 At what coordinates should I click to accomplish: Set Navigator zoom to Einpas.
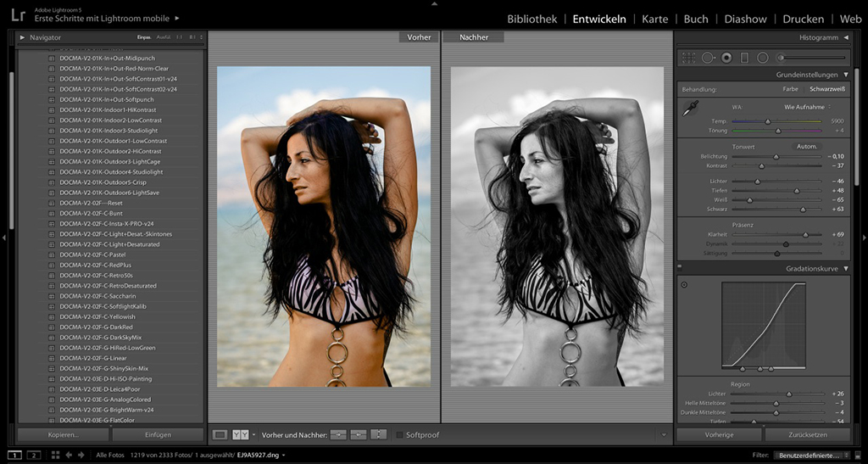pyautogui.click(x=144, y=37)
